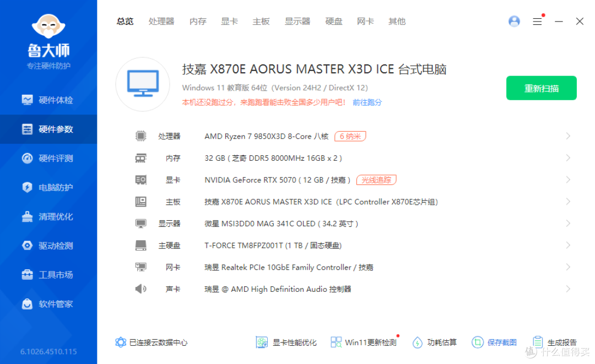This screenshot has width=595, height=364.
Task: Open the hamburger main menu
Action: (537, 21)
